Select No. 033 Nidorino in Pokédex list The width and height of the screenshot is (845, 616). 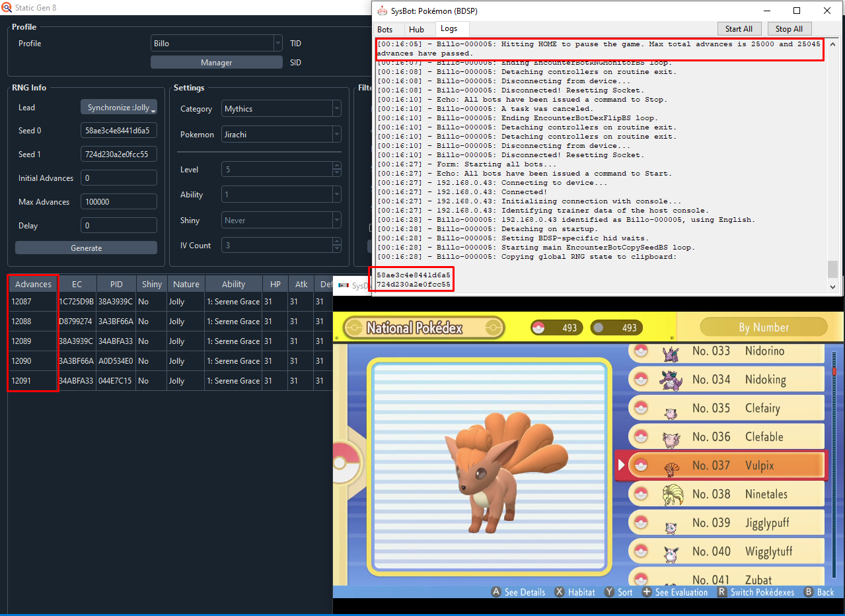(x=726, y=351)
